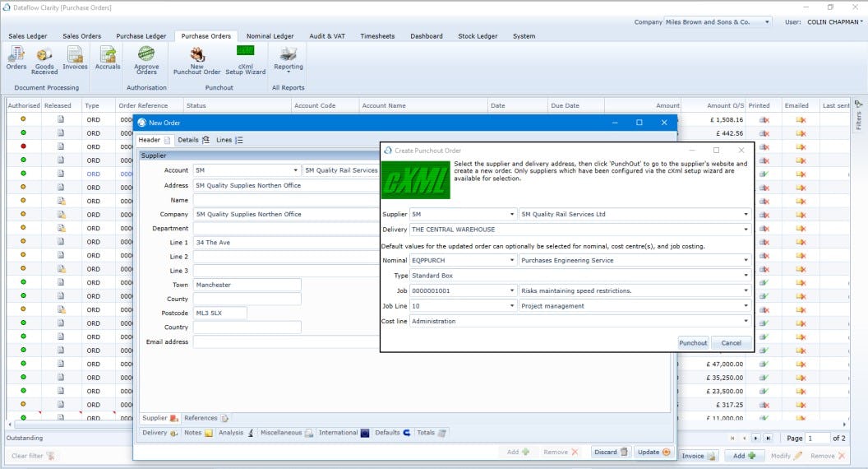The width and height of the screenshot is (868, 469).
Task: Open the Analysis bottom tab
Action: (x=236, y=433)
